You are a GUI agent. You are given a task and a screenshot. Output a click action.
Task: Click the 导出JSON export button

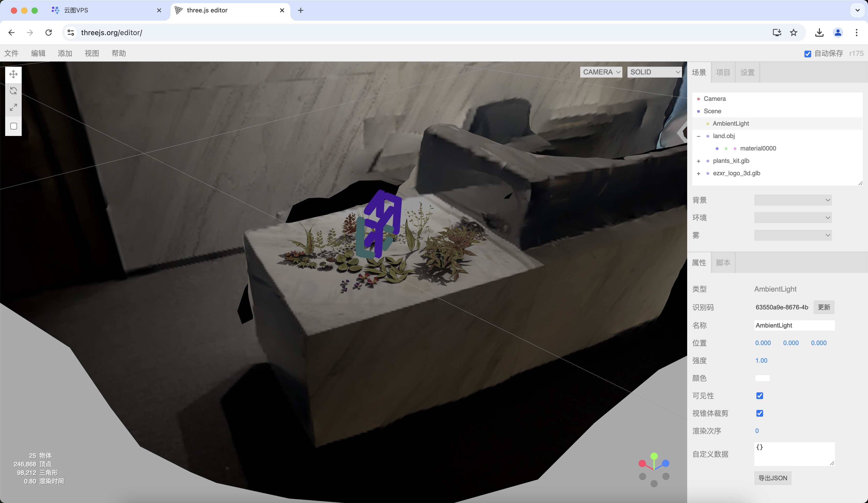pyautogui.click(x=773, y=478)
